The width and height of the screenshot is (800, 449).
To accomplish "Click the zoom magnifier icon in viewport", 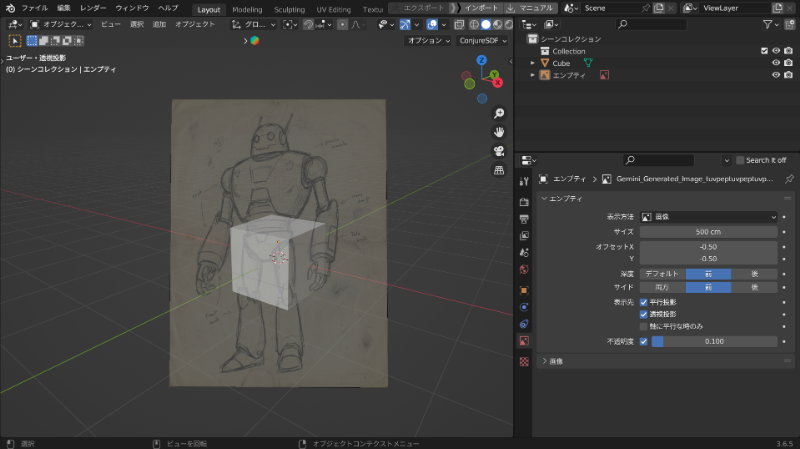I will coord(498,113).
